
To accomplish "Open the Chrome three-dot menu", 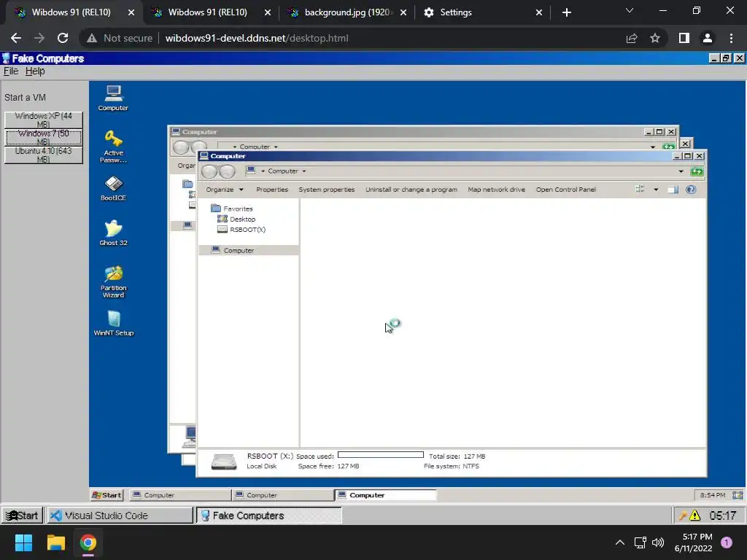I will click(x=731, y=38).
